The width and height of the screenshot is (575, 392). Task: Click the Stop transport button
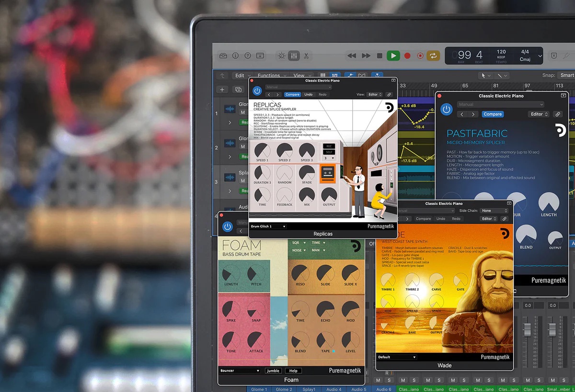tap(379, 56)
